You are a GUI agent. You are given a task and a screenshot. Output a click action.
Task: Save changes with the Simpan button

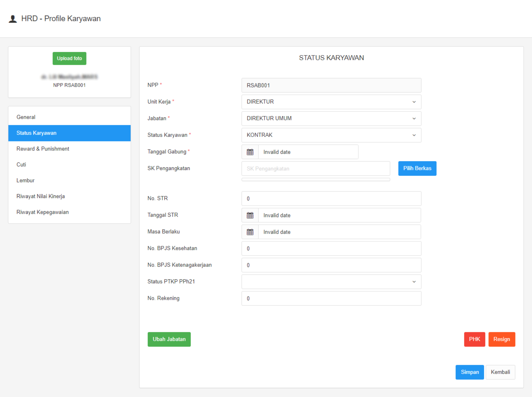pyautogui.click(x=470, y=372)
